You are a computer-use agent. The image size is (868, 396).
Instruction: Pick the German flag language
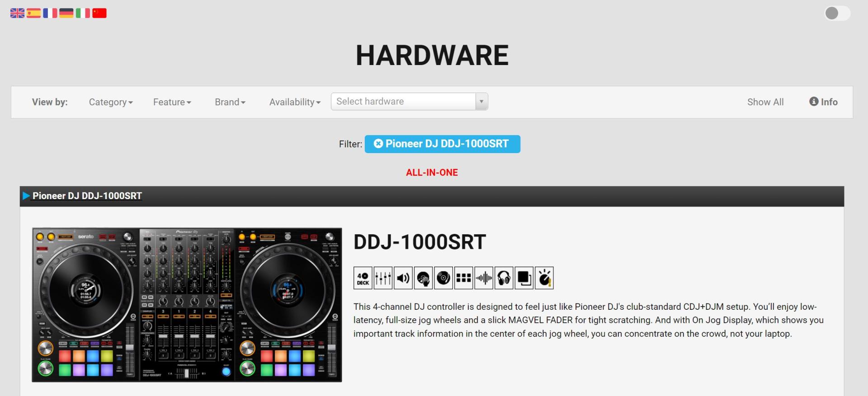click(x=66, y=13)
